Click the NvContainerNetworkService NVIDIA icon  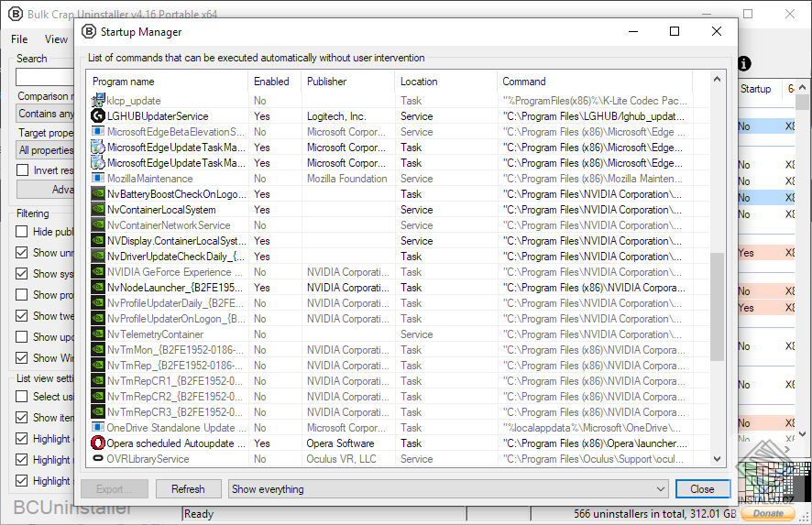(98, 224)
